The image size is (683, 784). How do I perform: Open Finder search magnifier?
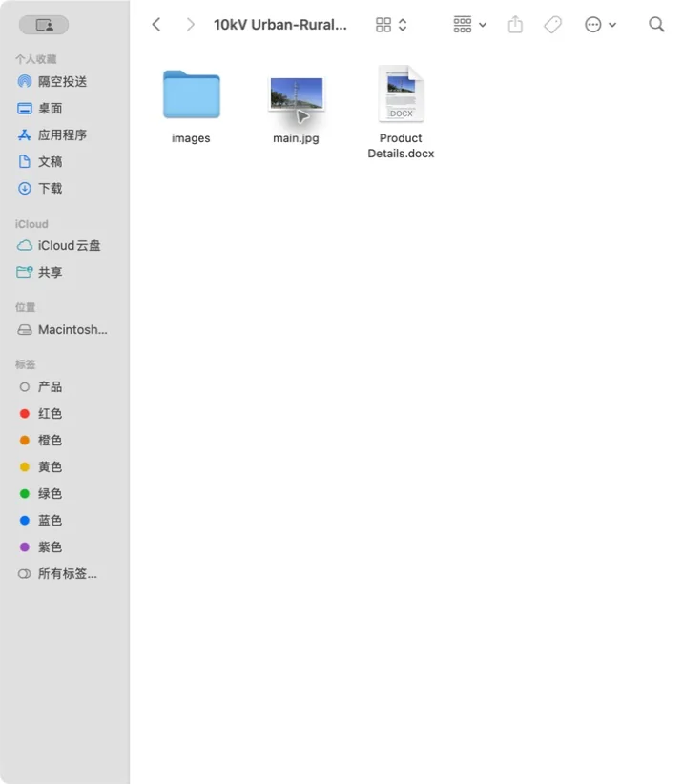[x=656, y=24]
